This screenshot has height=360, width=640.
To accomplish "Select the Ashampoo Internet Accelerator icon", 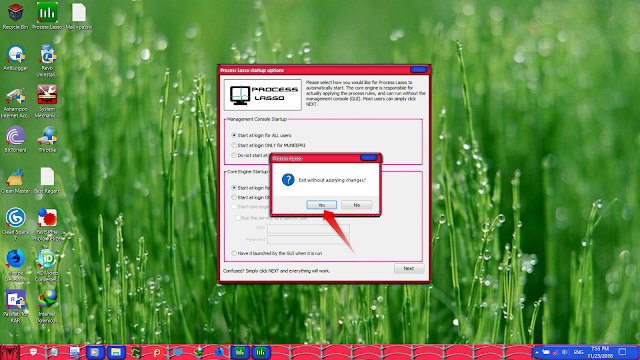I will click(16, 102).
